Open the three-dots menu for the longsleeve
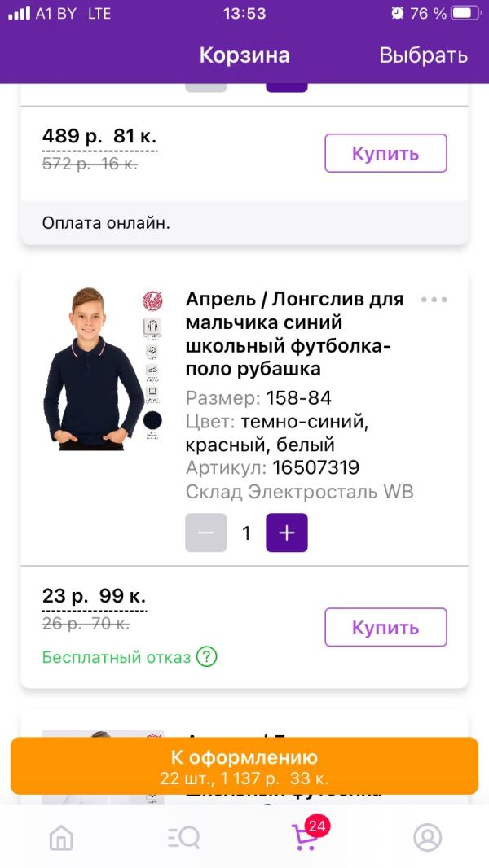Viewport: 489px width, 868px height. click(x=434, y=300)
